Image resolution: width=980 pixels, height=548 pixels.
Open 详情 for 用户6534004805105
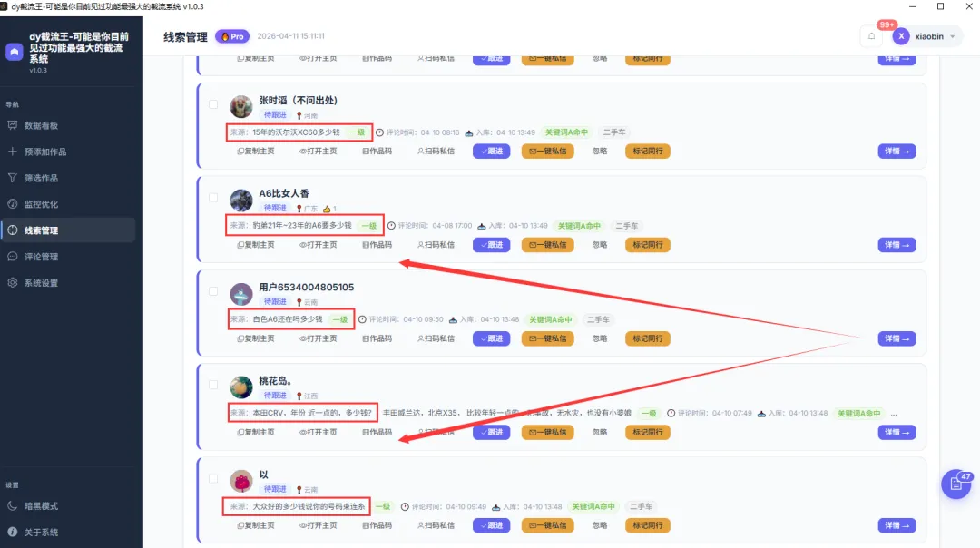coord(897,338)
